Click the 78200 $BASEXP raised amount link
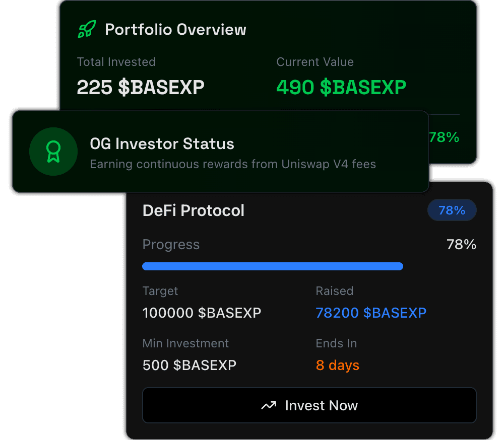Viewport: 504px width, 440px height. tap(371, 313)
